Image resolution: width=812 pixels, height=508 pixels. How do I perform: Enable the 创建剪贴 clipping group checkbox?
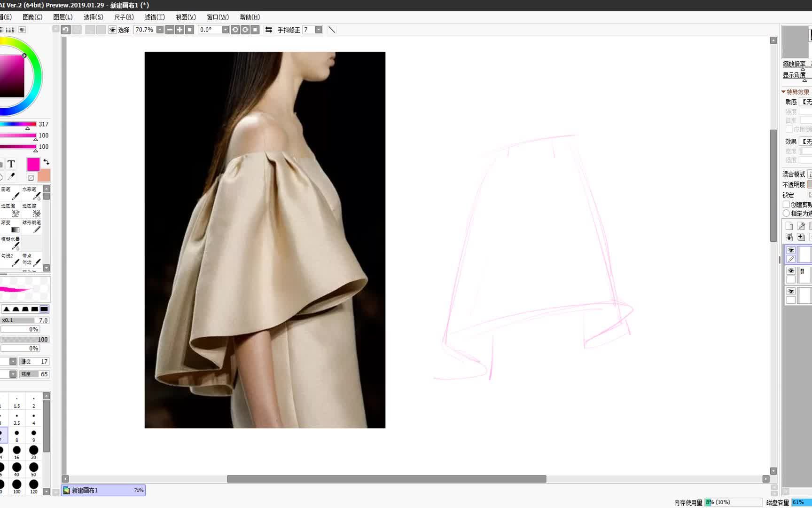tap(786, 204)
